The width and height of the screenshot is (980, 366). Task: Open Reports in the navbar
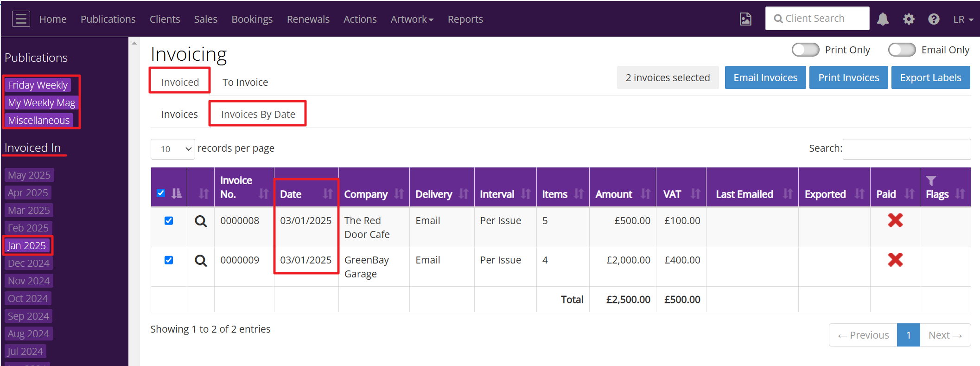tap(465, 19)
